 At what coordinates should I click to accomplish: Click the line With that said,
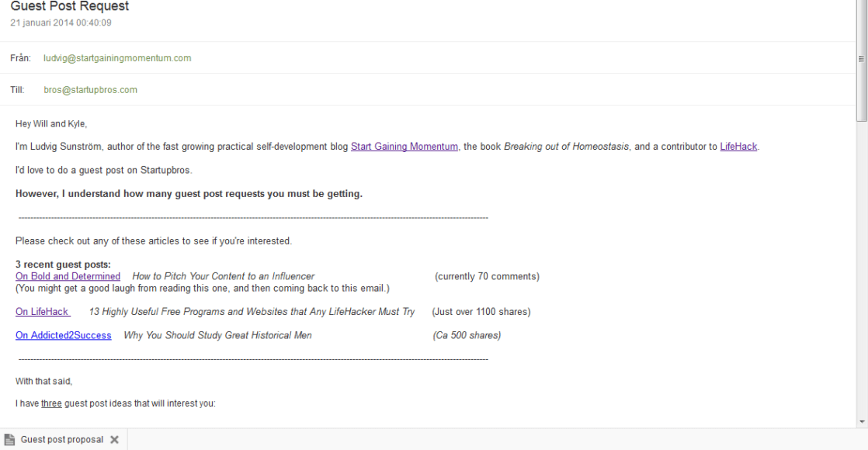click(43, 382)
